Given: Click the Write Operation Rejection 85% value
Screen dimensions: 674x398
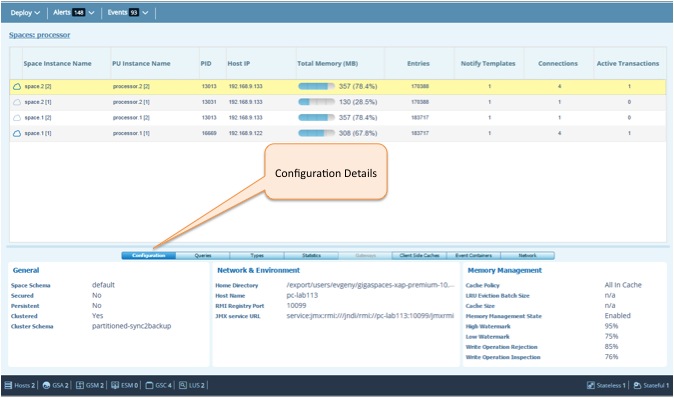Looking at the screenshot, I should point(611,347).
